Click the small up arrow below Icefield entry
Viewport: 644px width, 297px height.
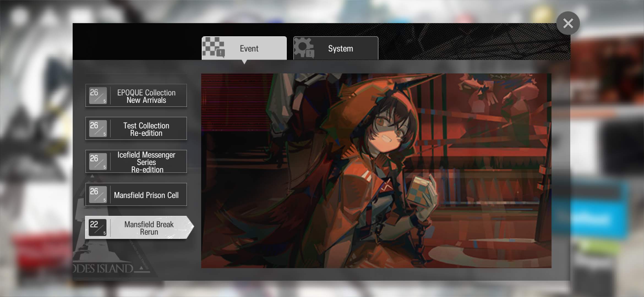click(x=92, y=176)
